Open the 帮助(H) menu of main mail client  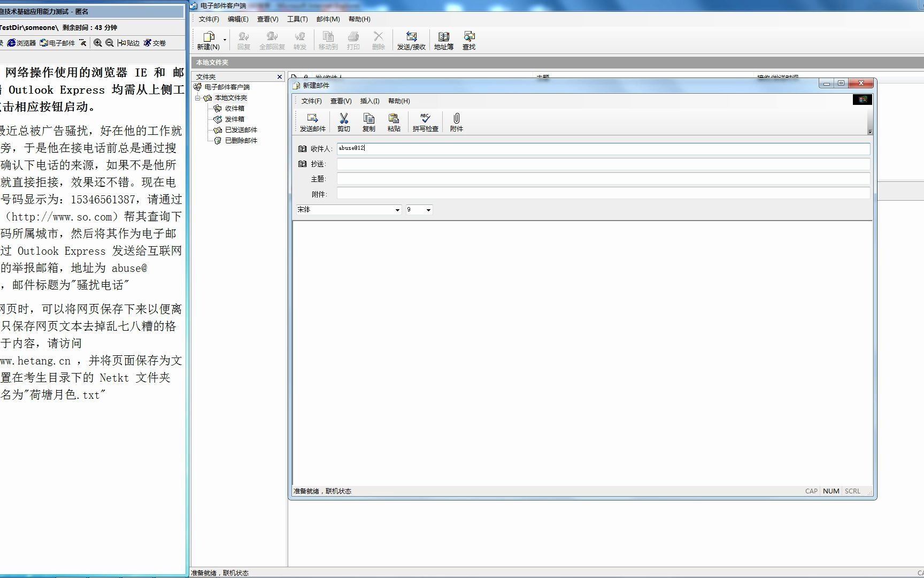click(359, 19)
